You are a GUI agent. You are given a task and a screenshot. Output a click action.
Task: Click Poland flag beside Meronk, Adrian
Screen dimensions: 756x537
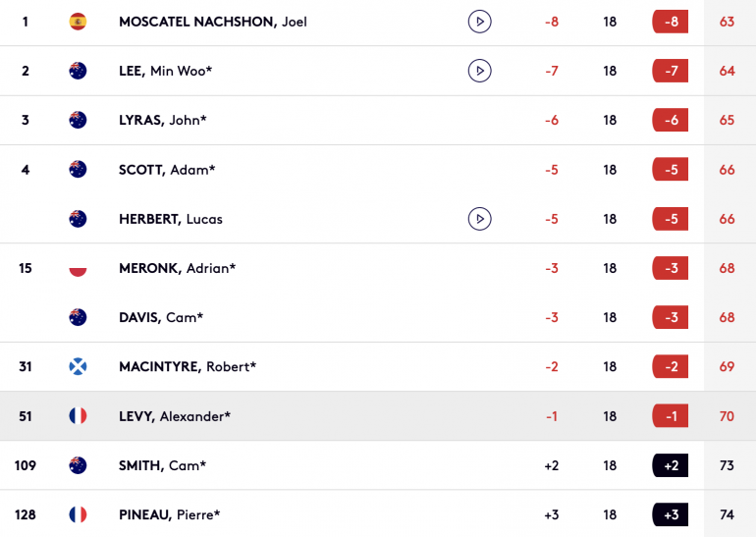(78, 268)
